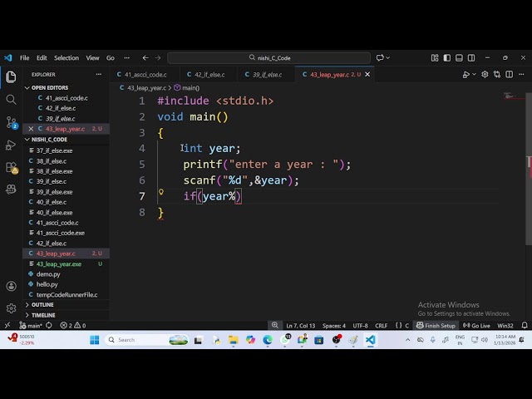Open more editor actions ellipsis

521,74
